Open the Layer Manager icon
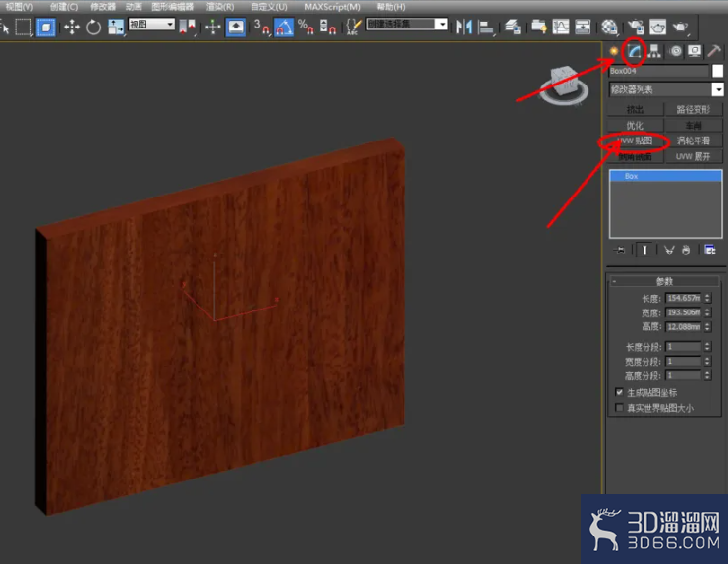Image resolution: width=728 pixels, height=564 pixels. pyautogui.click(x=513, y=27)
